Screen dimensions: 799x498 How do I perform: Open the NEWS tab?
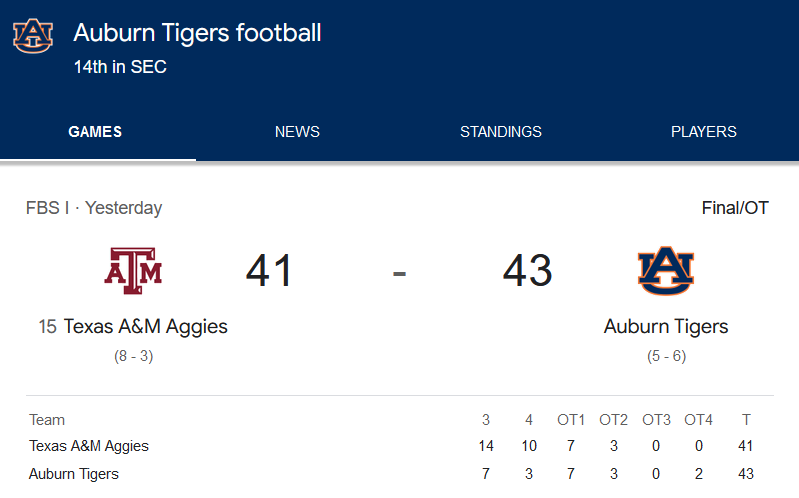(297, 132)
